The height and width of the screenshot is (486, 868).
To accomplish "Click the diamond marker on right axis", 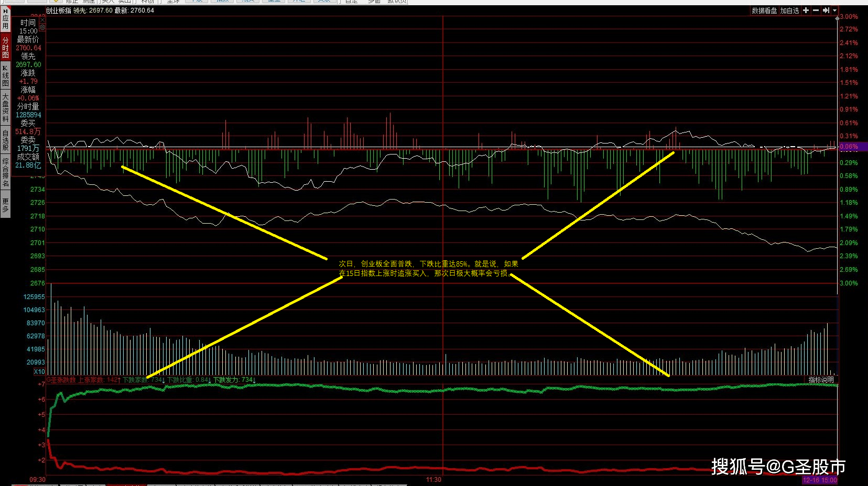I will (x=837, y=18).
